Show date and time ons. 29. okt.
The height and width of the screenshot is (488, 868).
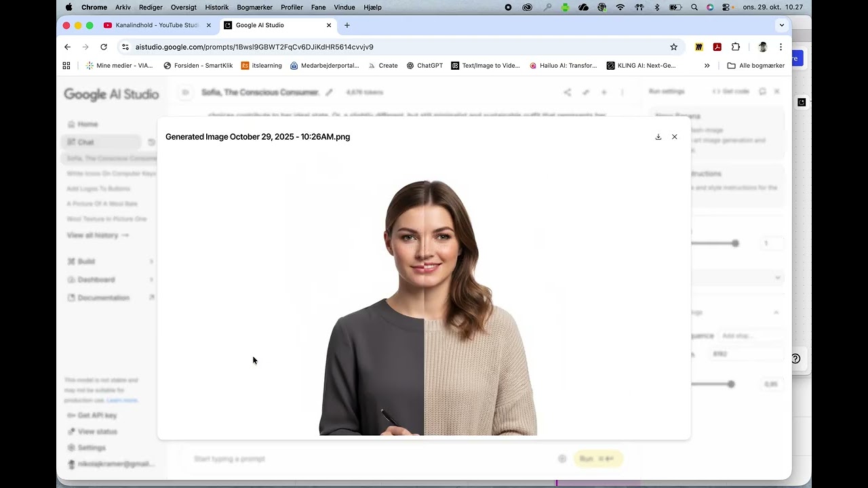[772, 7]
